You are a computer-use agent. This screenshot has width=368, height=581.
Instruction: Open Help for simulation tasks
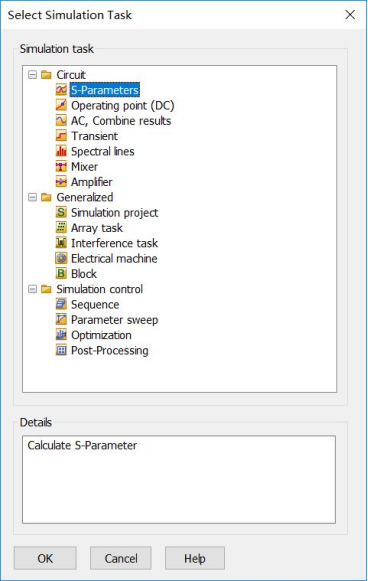(195, 558)
